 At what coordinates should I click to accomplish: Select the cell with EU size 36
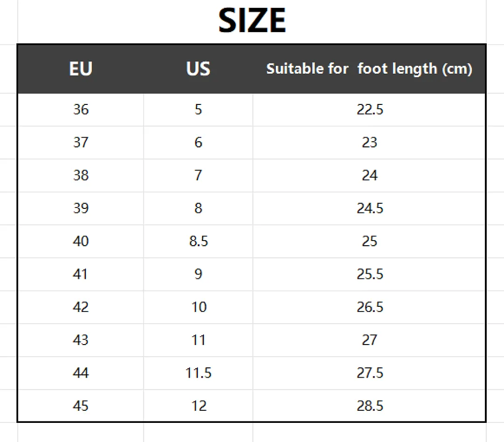click(81, 110)
